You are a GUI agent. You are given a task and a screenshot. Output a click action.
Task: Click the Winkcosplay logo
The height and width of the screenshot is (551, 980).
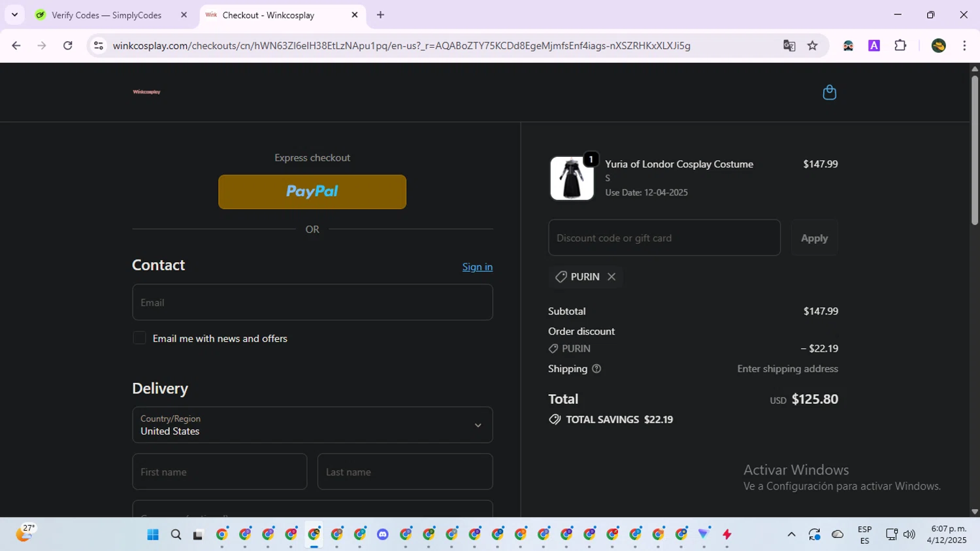coord(146,92)
